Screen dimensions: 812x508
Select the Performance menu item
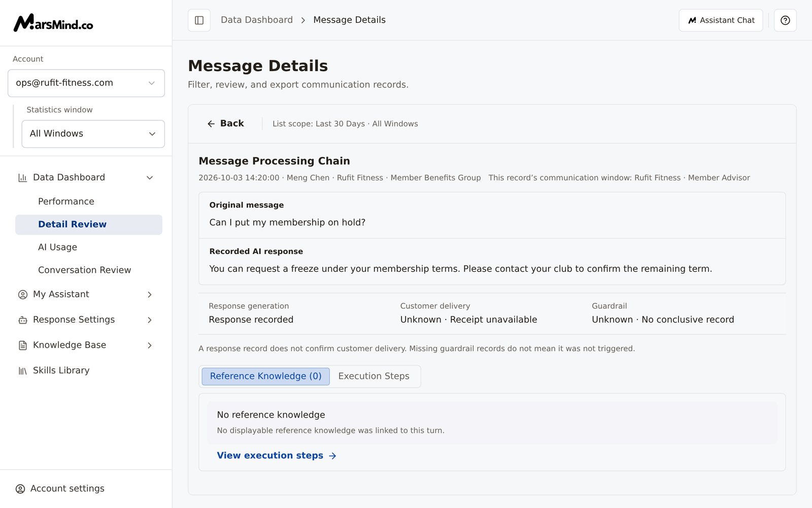pos(89,202)
